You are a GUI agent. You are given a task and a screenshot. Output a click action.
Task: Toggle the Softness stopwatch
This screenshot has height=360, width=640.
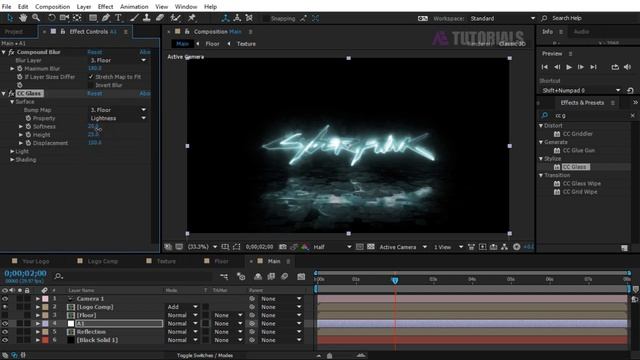(28, 126)
